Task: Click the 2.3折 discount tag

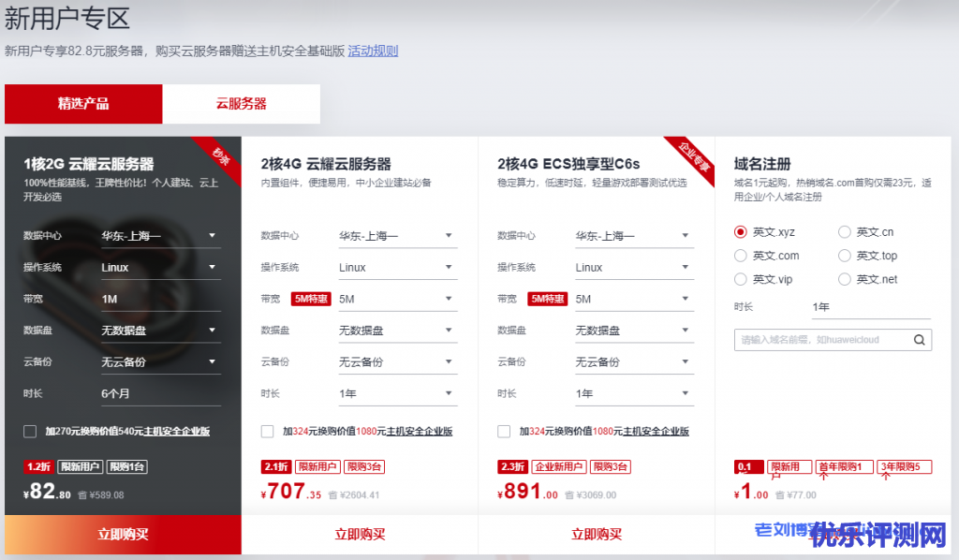Action: click(x=512, y=467)
